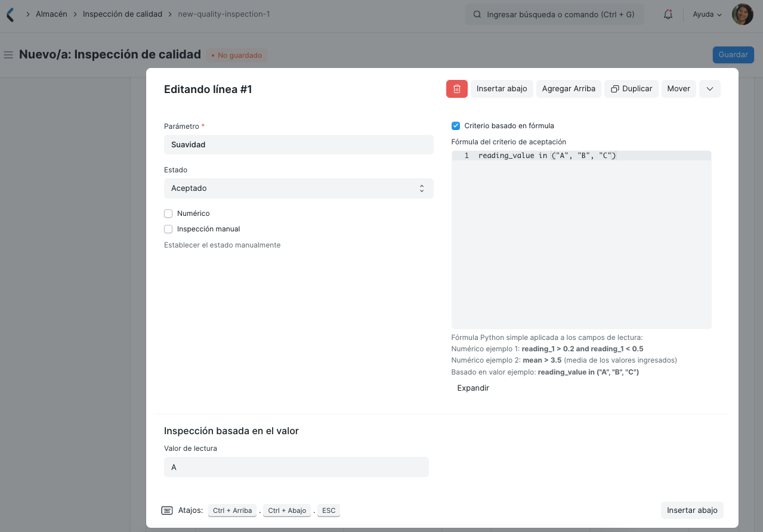This screenshot has width=763, height=532.
Task: Click the Valor de lectura field
Action: (296, 467)
